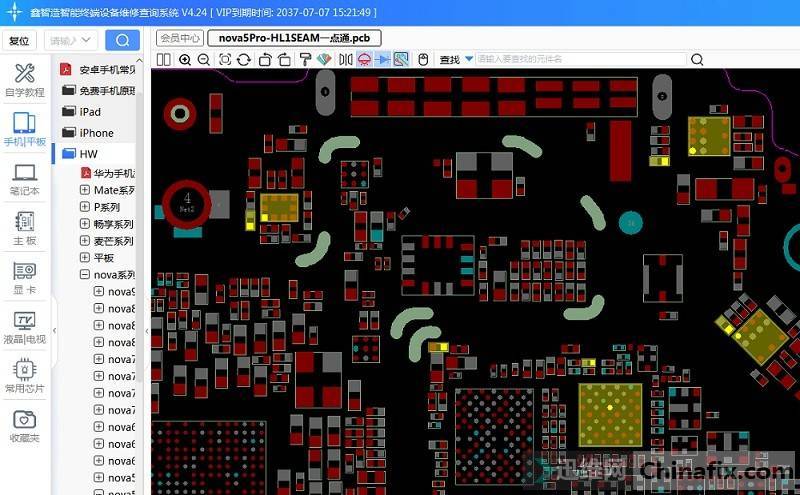Click the zoom in magnifier icon
Screen dimensions: 800x495
click(185, 60)
